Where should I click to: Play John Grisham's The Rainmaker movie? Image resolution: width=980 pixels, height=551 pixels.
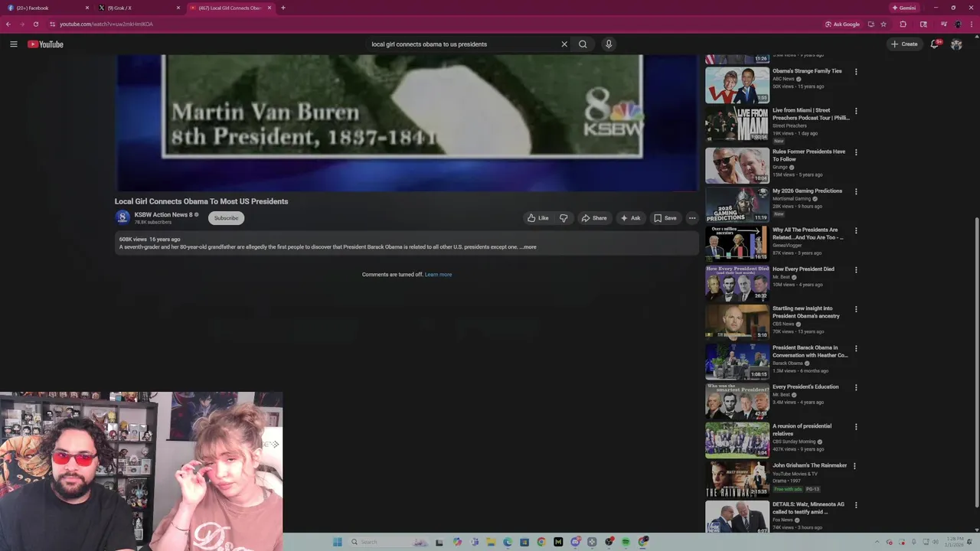click(810, 465)
